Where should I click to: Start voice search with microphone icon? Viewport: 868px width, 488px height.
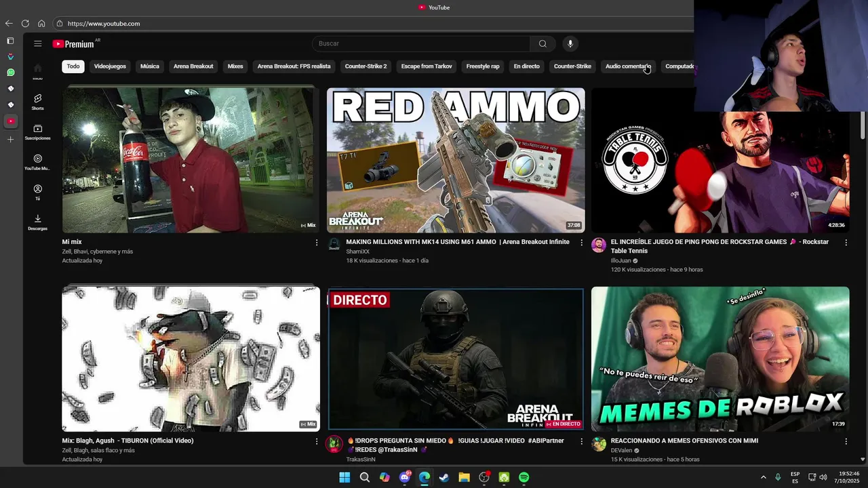570,43
